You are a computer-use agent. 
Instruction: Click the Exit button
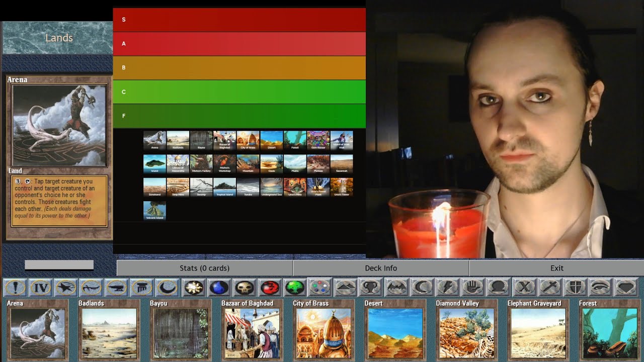point(556,268)
